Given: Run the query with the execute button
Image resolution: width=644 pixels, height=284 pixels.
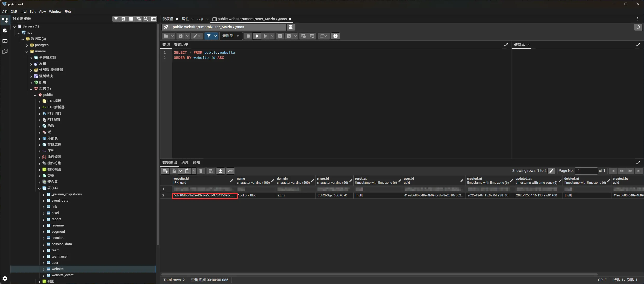Looking at the screenshot, I should point(257,36).
